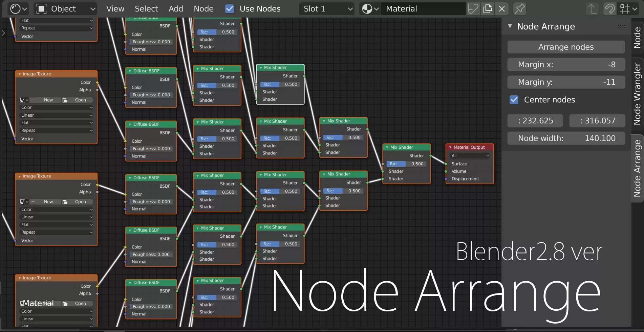Viewport: 644px width, 332px height.
Task: Click the Arrange nodes button
Action: coord(566,47)
